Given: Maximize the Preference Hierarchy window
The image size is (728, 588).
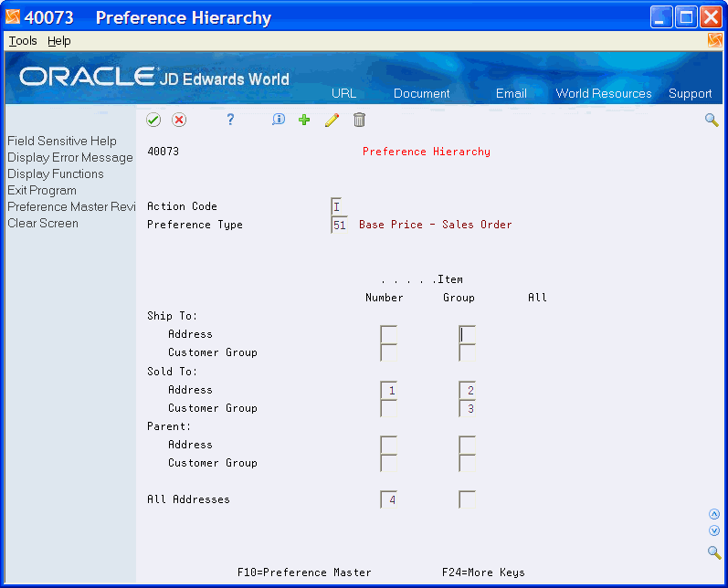Looking at the screenshot, I should (686, 17).
